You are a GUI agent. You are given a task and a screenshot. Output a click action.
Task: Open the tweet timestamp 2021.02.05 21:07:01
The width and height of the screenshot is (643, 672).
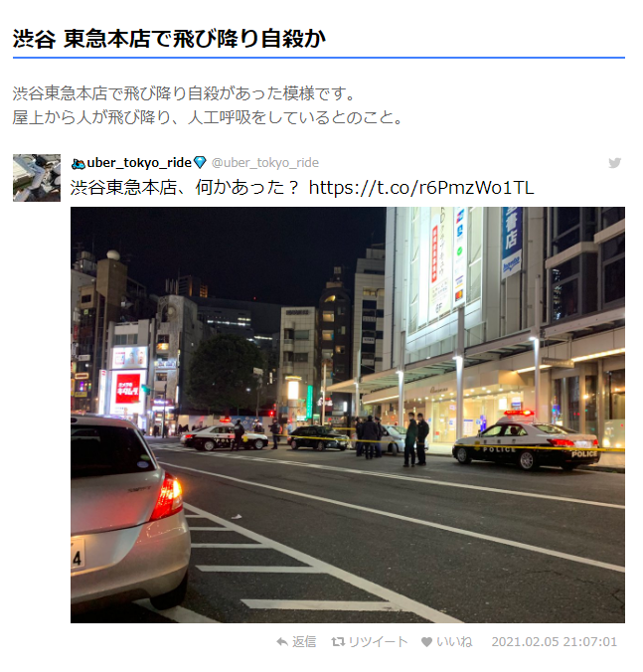(555, 641)
